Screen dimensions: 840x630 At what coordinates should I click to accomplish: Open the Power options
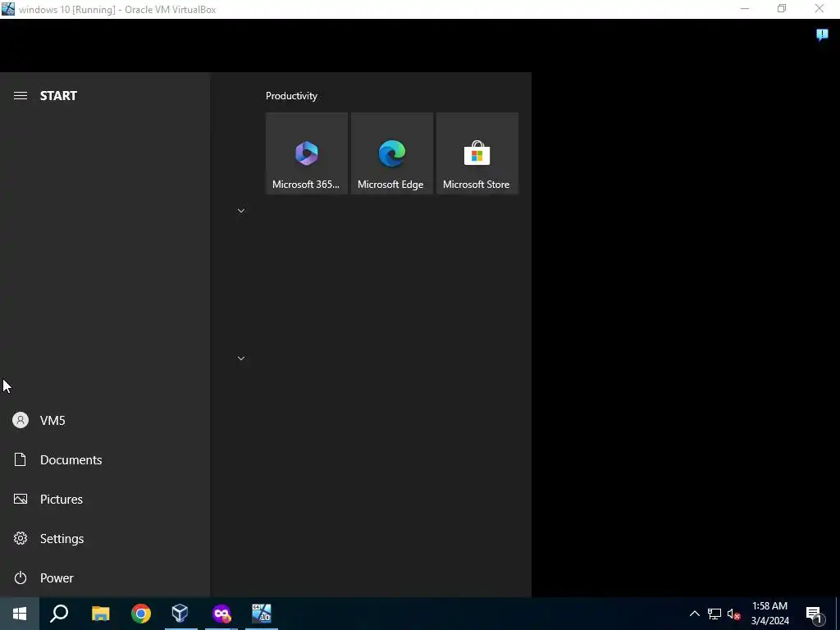point(105,578)
